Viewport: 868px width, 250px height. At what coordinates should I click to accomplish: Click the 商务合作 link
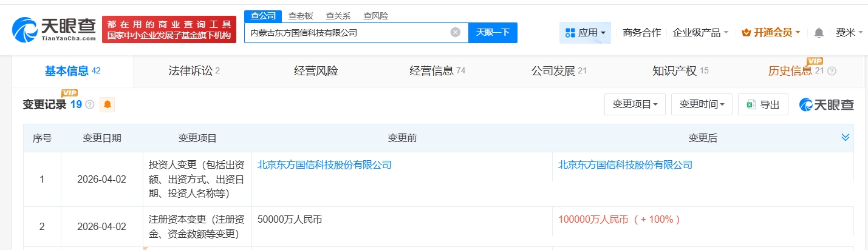642,33
